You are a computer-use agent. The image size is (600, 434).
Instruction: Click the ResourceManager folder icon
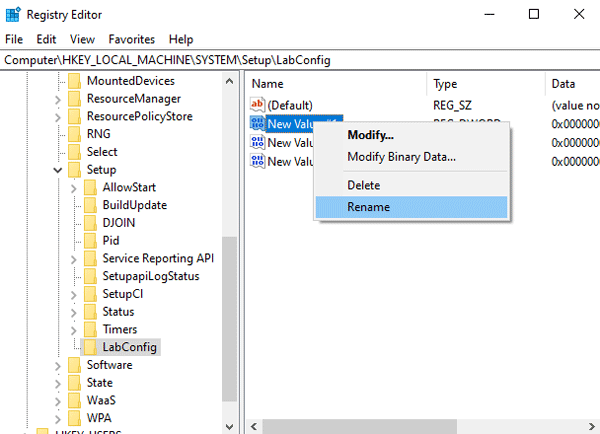pos(74,99)
